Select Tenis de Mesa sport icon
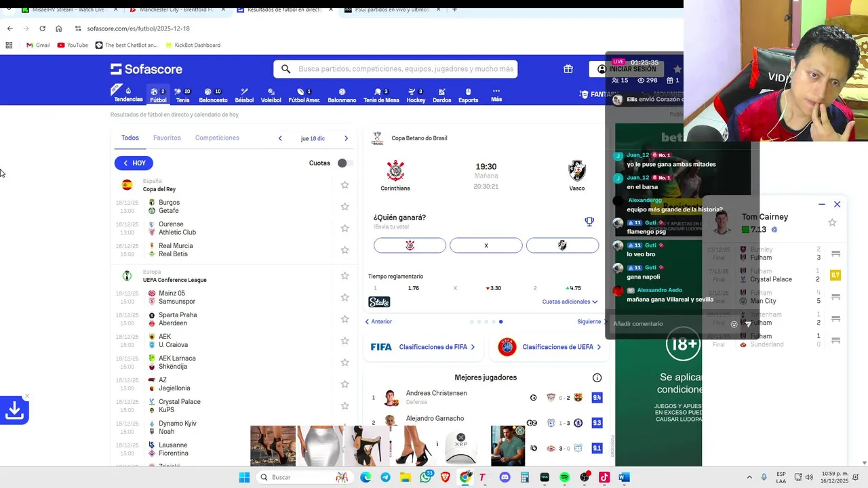Screen dimensions: 868x488 click(381, 95)
